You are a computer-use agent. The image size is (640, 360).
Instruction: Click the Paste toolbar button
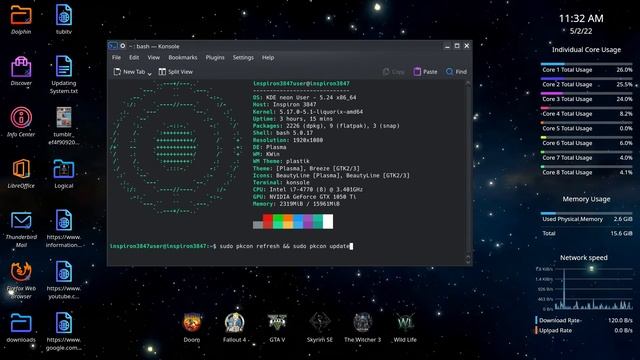(425, 72)
